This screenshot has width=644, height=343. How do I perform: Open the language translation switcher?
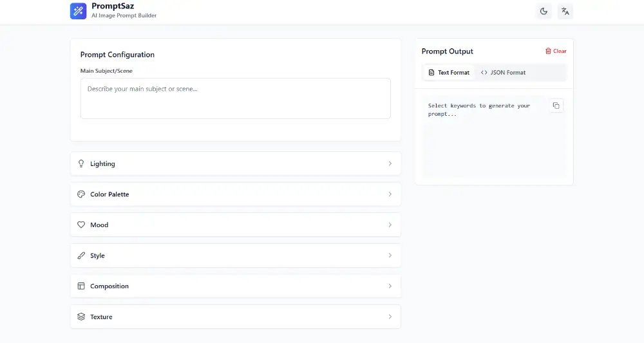click(565, 11)
